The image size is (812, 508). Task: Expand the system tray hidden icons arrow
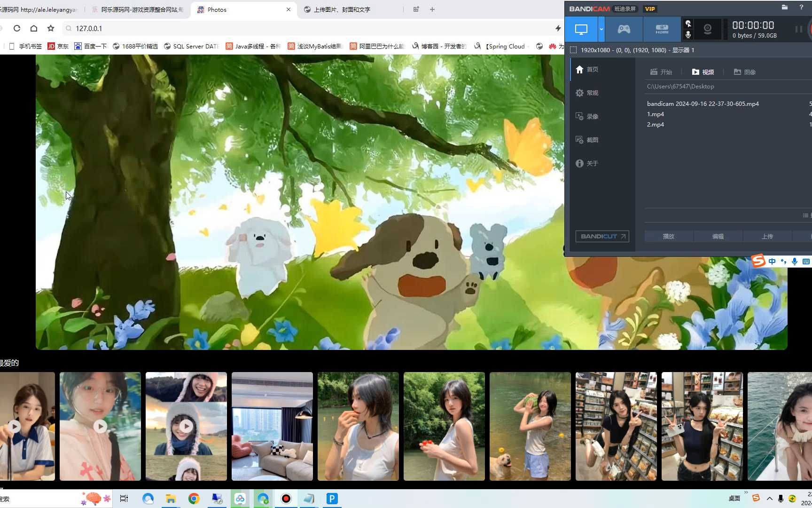click(769, 499)
